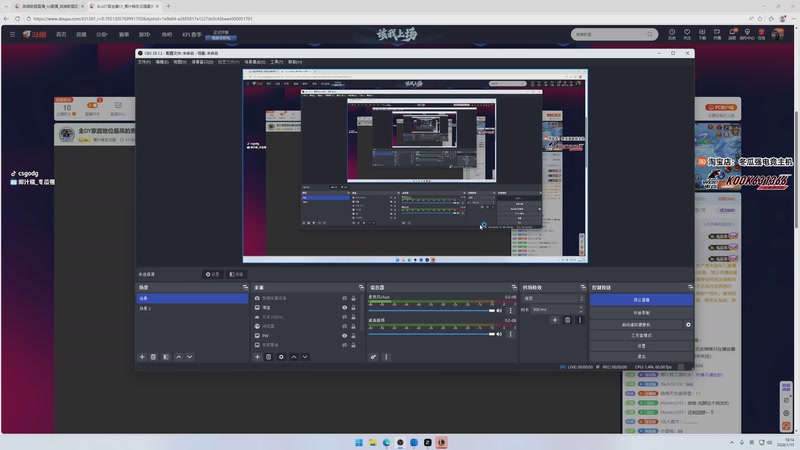The height and width of the screenshot is (450, 800).
Task: Toggle lock on PW source
Action: click(353, 336)
